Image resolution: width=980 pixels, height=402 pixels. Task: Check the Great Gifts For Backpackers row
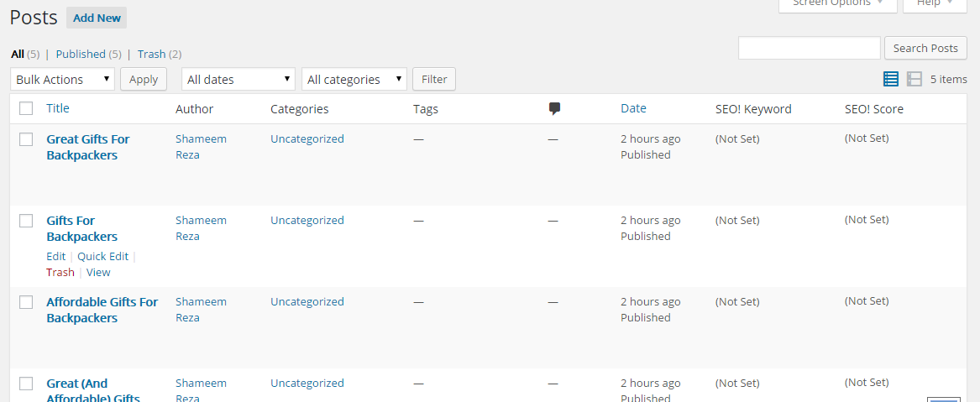pyautogui.click(x=26, y=139)
